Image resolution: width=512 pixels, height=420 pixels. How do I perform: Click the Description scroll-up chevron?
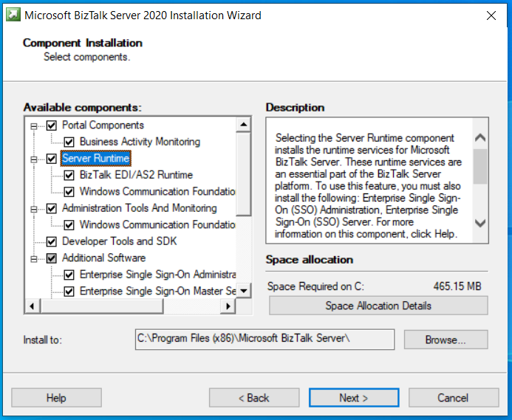click(x=480, y=137)
